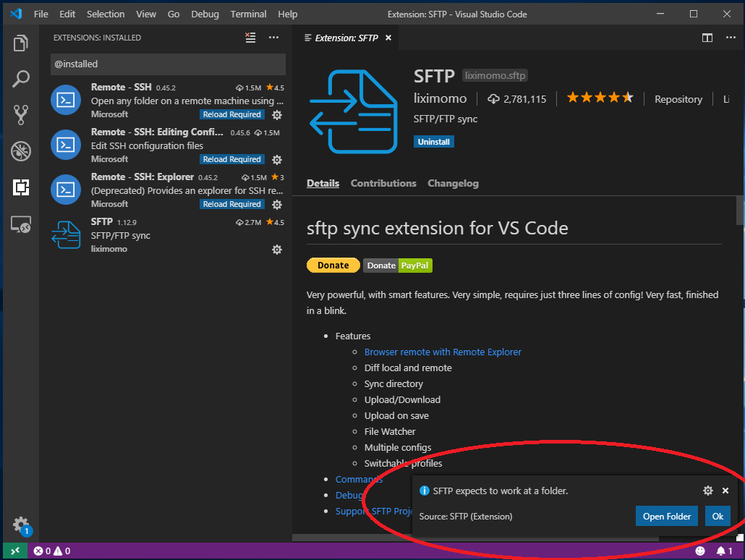Open the Debug view in activity bar
The height and width of the screenshot is (560, 745).
(x=21, y=151)
